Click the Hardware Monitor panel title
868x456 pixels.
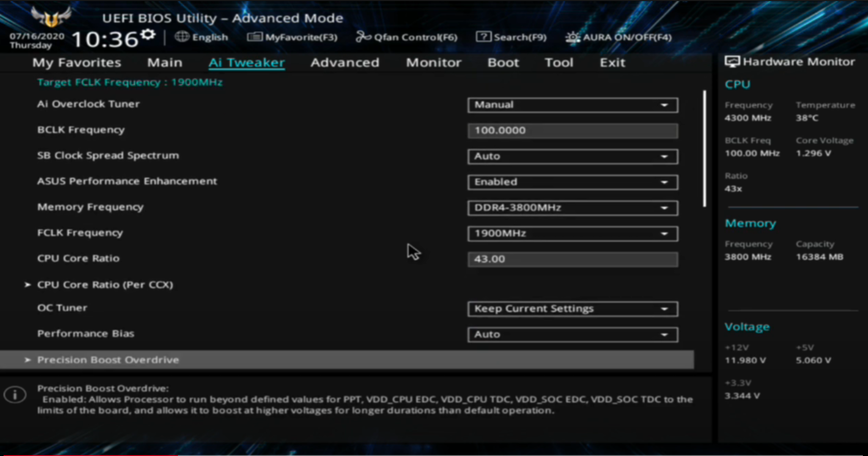799,62
